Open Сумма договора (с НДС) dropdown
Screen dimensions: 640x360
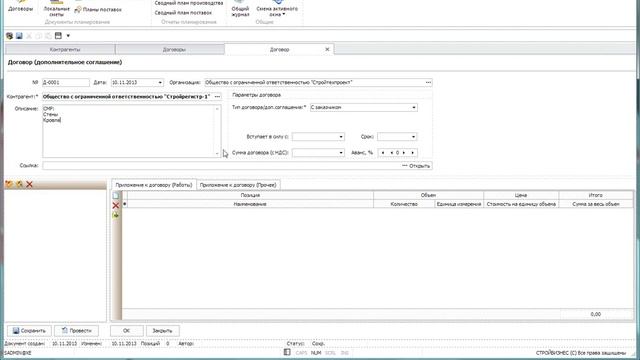click(x=341, y=153)
